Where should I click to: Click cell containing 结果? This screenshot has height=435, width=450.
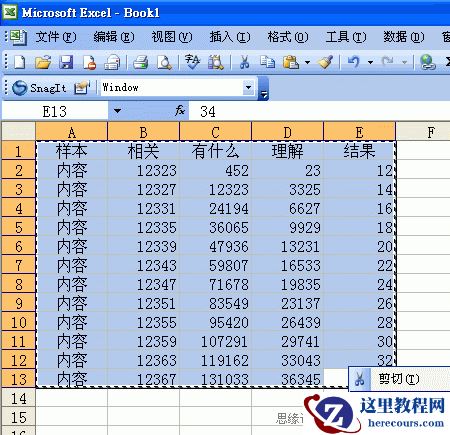[x=360, y=151]
